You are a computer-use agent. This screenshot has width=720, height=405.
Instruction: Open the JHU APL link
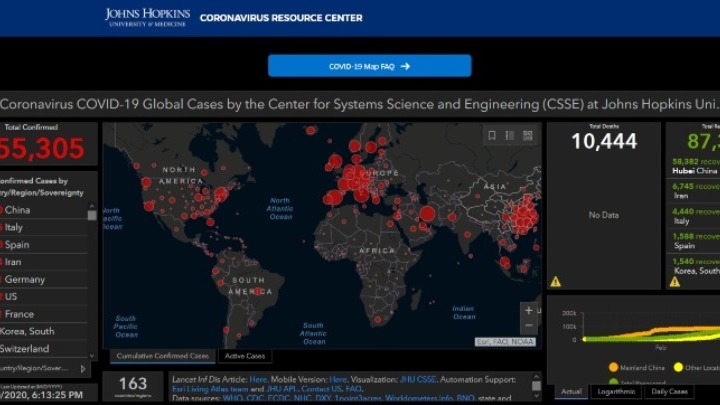click(x=282, y=389)
